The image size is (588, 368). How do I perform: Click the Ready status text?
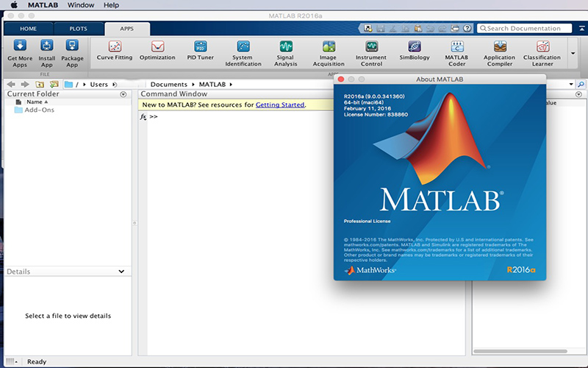tap(37, 361)
